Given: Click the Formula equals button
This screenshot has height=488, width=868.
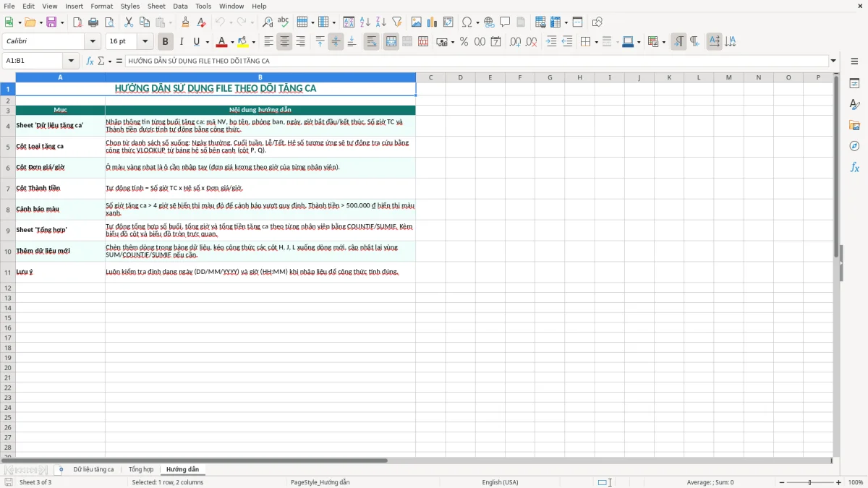Looking at the screenshot, I should (x=119, y=61).
